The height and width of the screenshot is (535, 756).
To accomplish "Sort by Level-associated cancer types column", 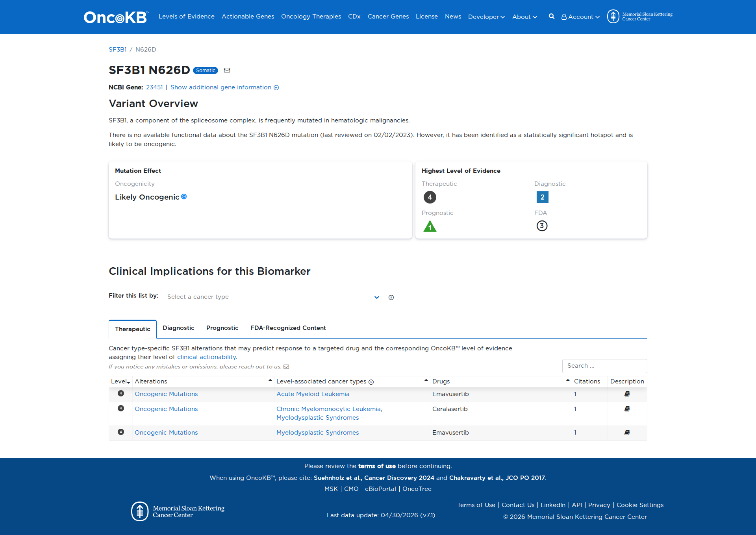I will 352,381.
